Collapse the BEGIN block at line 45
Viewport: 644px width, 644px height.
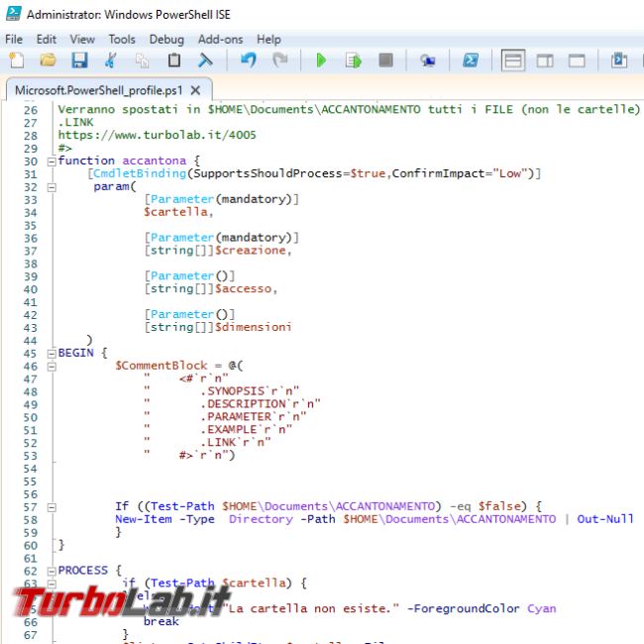tap(52, 354)
